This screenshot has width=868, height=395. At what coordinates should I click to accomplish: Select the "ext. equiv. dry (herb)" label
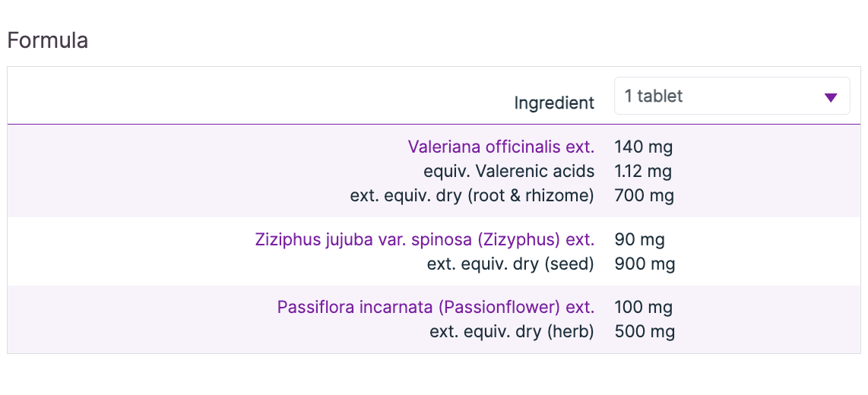512,332
